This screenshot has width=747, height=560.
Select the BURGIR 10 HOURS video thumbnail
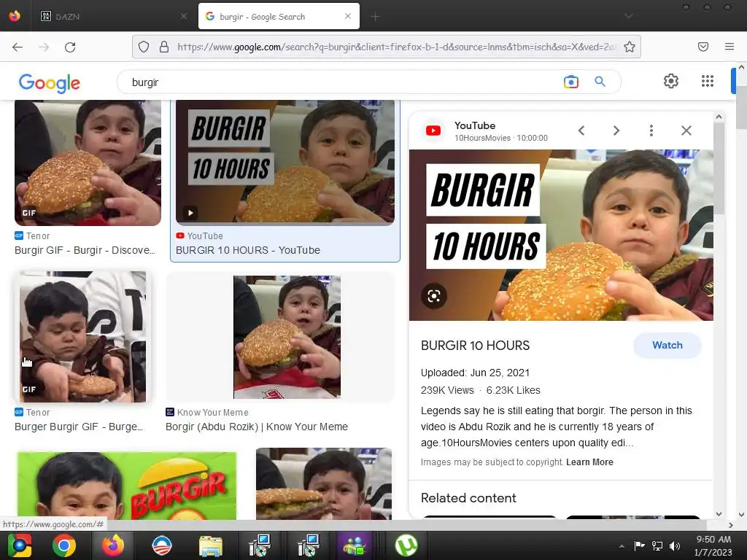pos(285,162)
